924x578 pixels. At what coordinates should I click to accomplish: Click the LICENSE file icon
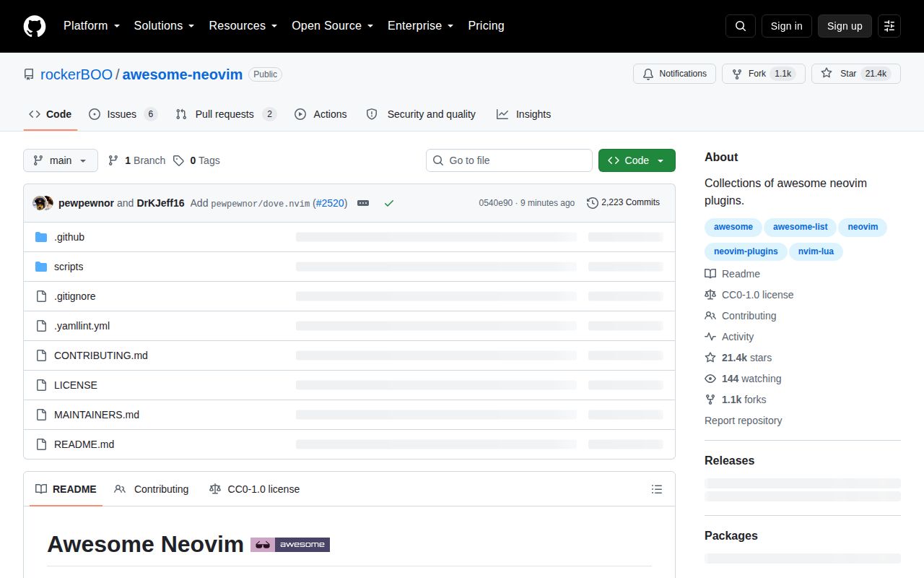coord(41,385)
